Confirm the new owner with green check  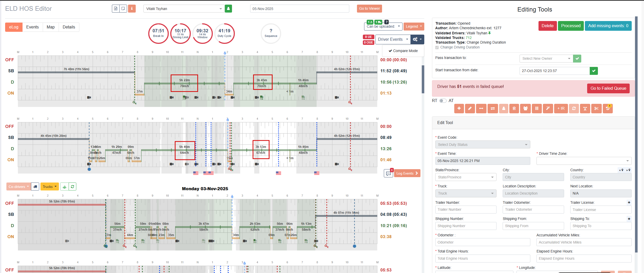tap(577, 58)
